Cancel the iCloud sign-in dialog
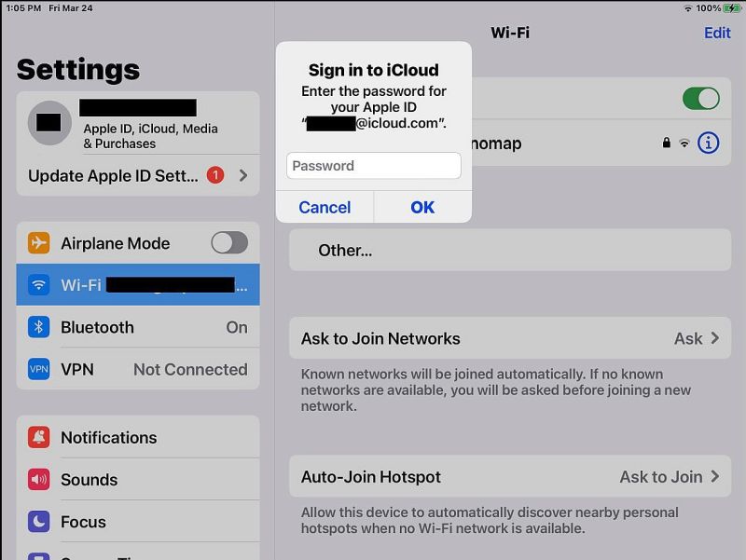746x560 pixels. [x=325, y=207]
